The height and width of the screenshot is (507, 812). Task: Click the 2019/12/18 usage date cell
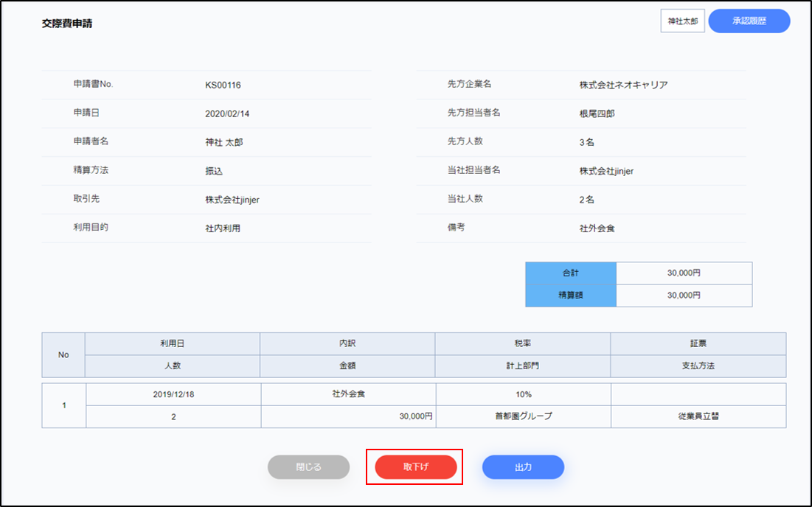pyautogui.click(x=173, y=394)
